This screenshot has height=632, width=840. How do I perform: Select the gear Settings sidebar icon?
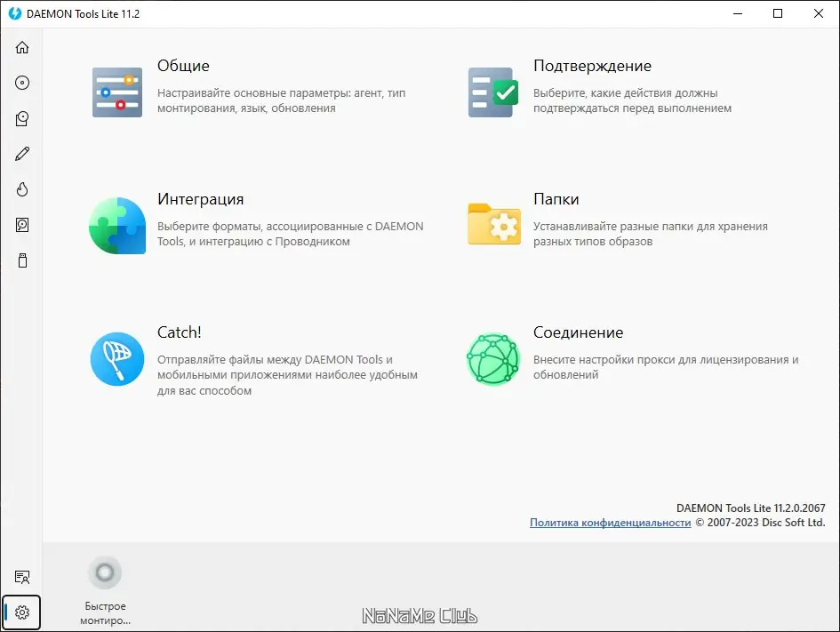tap(22, 612)
